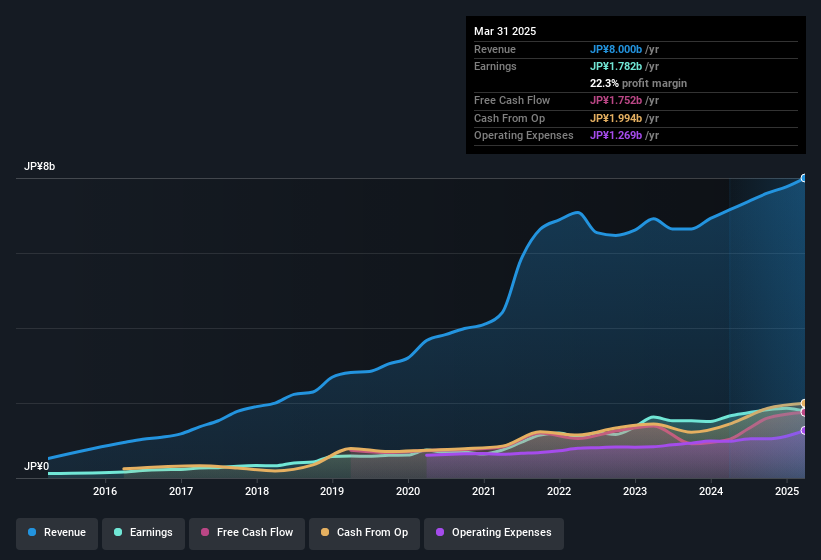Click the Earnings row label in tooltip
This screenshot has height=560, width=821.
(x=495, y=66)
